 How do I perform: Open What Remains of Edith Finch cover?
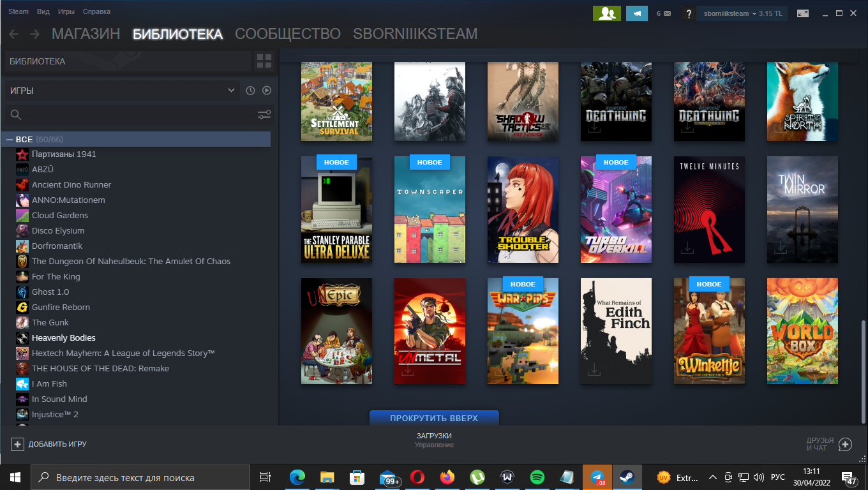616,330
